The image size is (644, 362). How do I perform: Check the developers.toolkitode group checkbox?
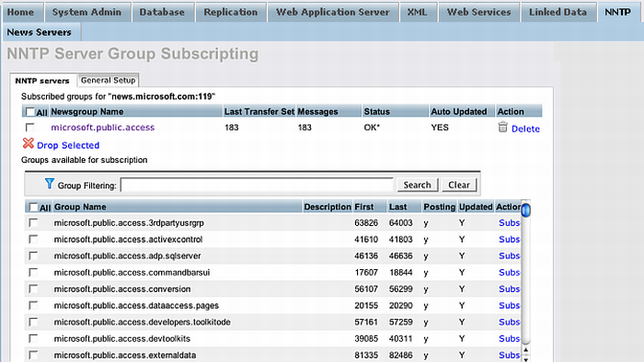click(x=33, y=322)
